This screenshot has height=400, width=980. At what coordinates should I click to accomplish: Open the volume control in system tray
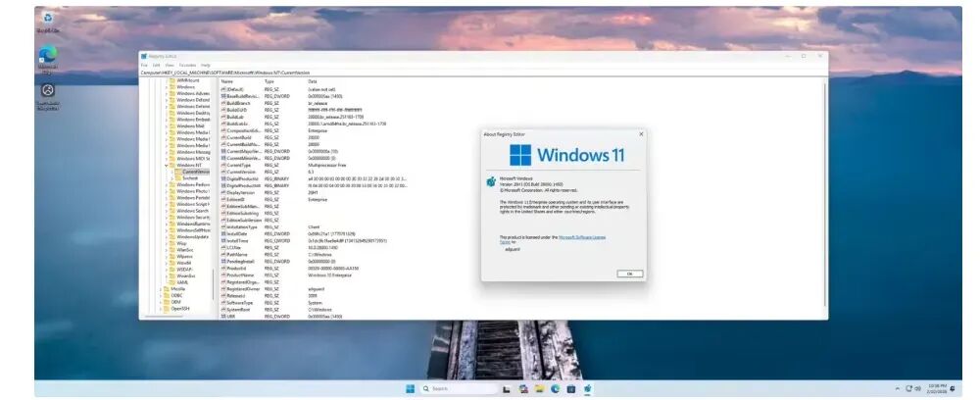917,389
